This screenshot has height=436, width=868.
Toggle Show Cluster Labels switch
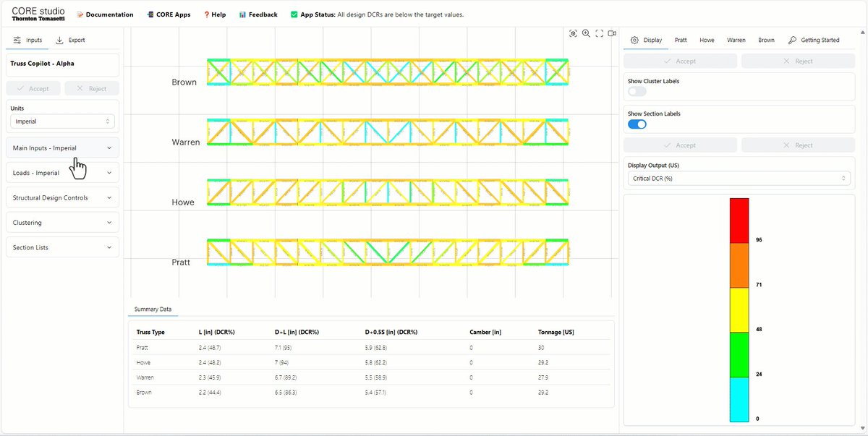[x=637, y=92]
